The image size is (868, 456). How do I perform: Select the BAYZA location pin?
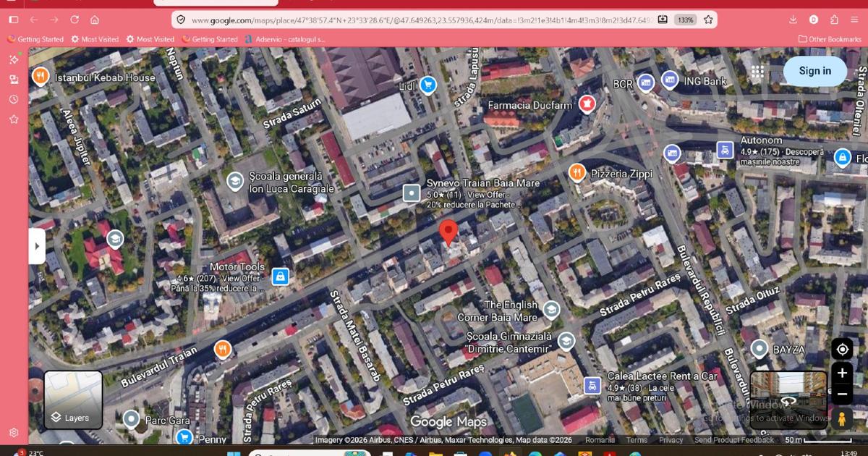759,349
